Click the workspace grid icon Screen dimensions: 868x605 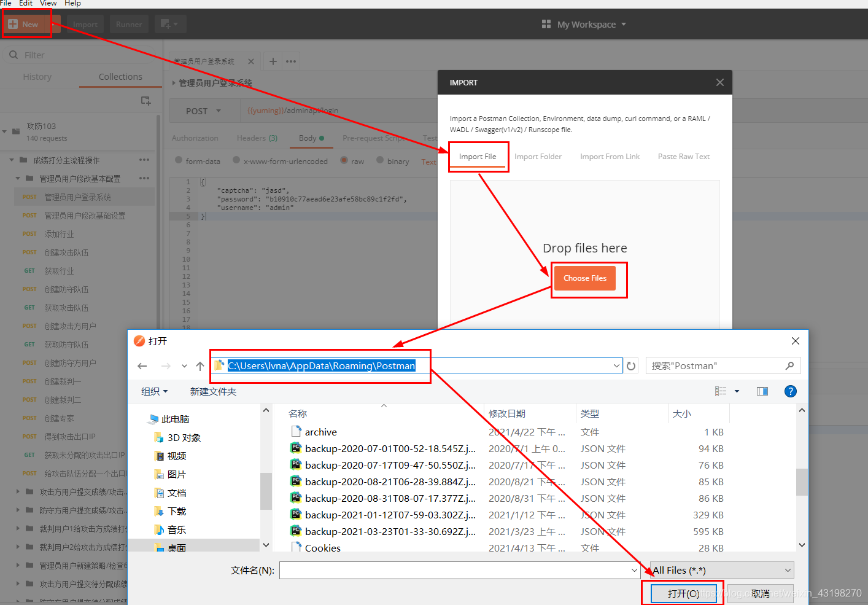(x=546, y=25)
